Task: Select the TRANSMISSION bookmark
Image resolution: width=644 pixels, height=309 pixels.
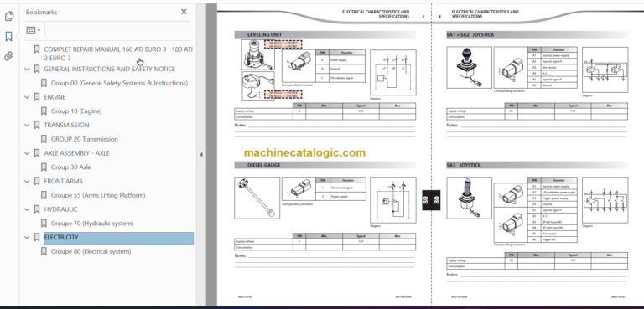Action: point(66,125)
